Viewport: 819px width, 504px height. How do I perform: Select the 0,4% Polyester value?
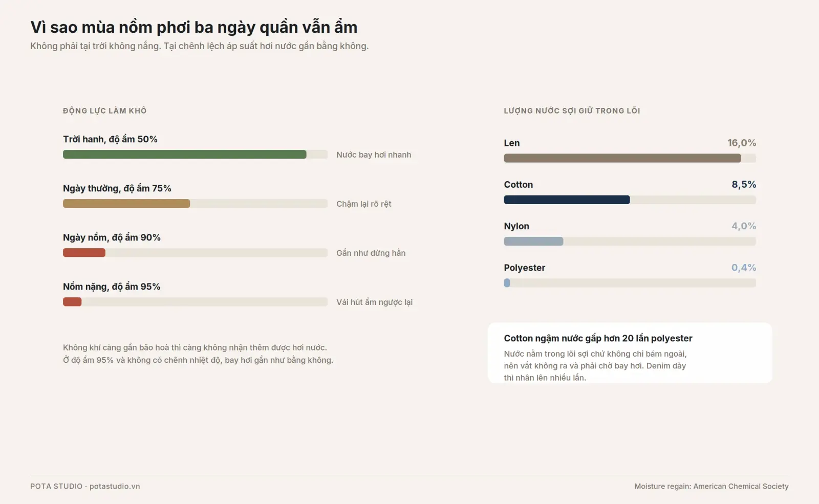click(744, 268)
